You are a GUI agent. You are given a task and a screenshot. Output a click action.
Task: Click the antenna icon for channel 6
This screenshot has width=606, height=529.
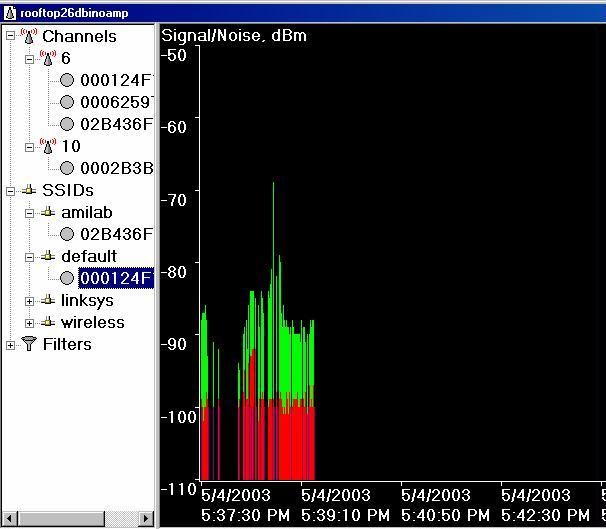(x=47, y=58)
